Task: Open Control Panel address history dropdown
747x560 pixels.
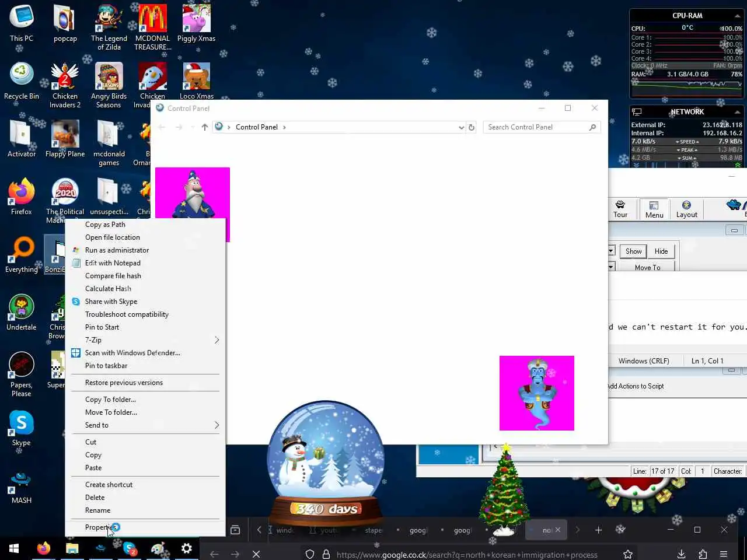Action: 461,127
